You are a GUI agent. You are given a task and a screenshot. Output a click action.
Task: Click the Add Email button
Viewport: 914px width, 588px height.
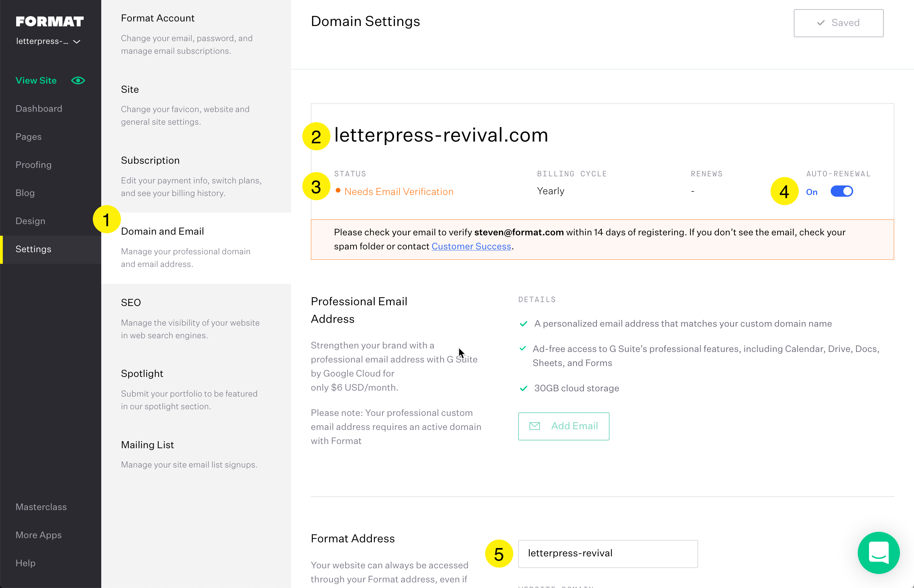tap(564, 426)
